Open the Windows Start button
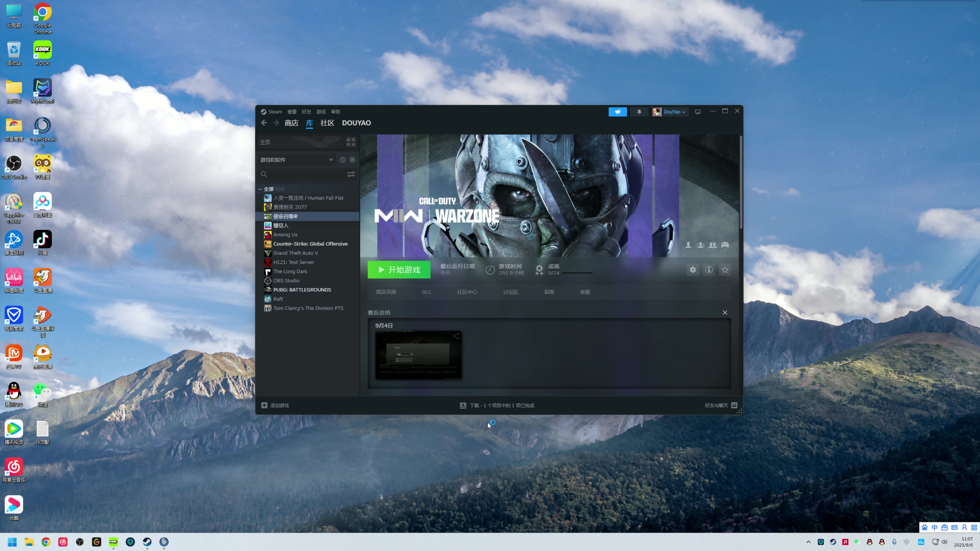The image size is (980, 551). 12,542
